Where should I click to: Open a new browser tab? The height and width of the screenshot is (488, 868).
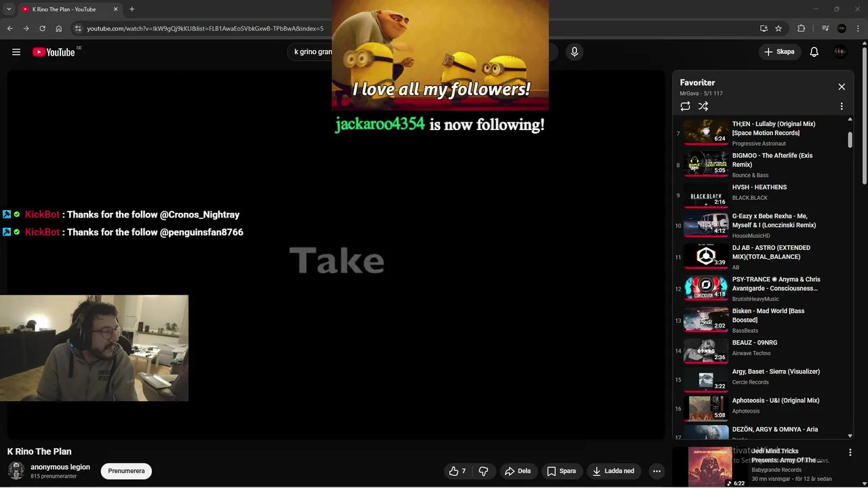pos(132,9)
